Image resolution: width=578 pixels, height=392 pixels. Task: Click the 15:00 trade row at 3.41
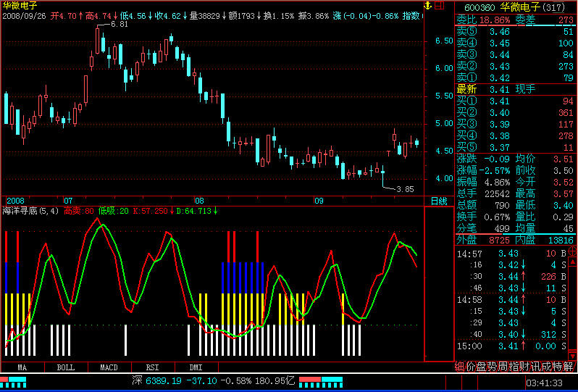[511, 346]
